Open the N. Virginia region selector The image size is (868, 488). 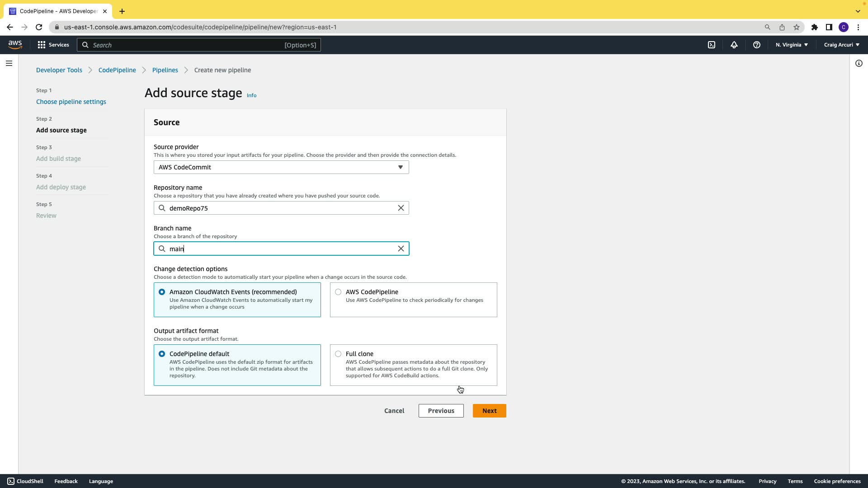[x=792, y=45]
